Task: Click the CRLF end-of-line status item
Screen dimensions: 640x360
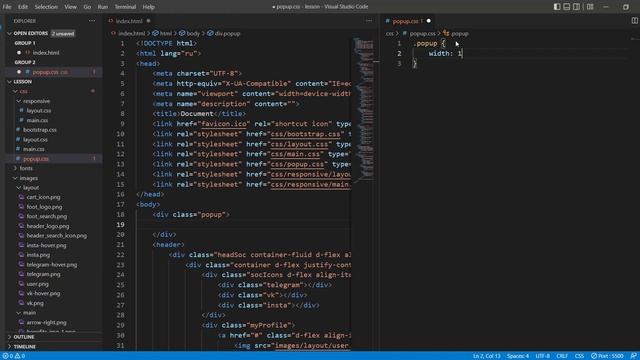Action: click(562, 356)
